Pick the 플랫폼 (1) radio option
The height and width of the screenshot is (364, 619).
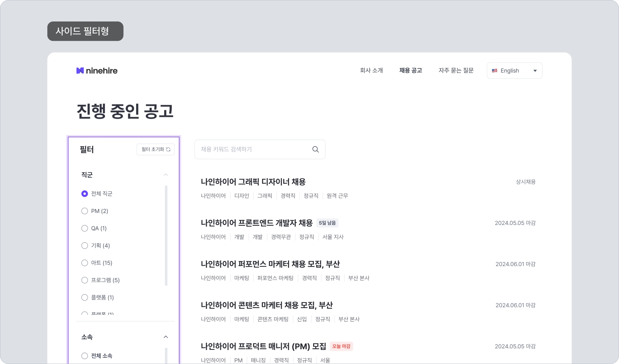point(84,297)
